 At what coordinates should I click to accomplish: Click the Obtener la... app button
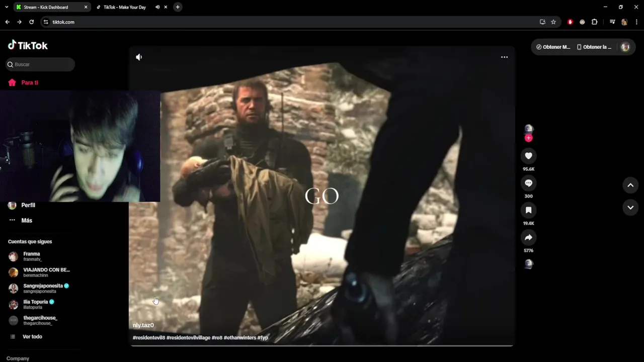(594, 47)
